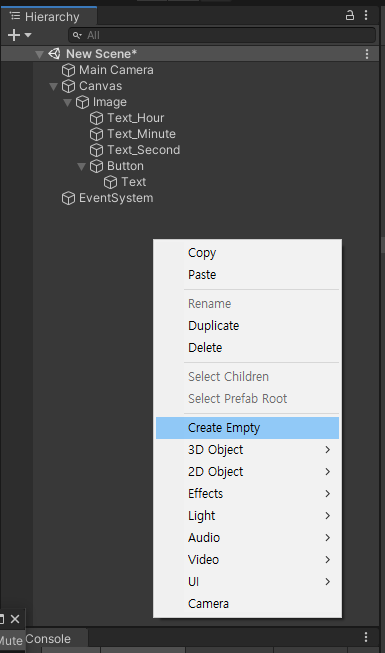Select the Text_Second object
The height and width of the screenshot is (653, 385).
point(144,150)
